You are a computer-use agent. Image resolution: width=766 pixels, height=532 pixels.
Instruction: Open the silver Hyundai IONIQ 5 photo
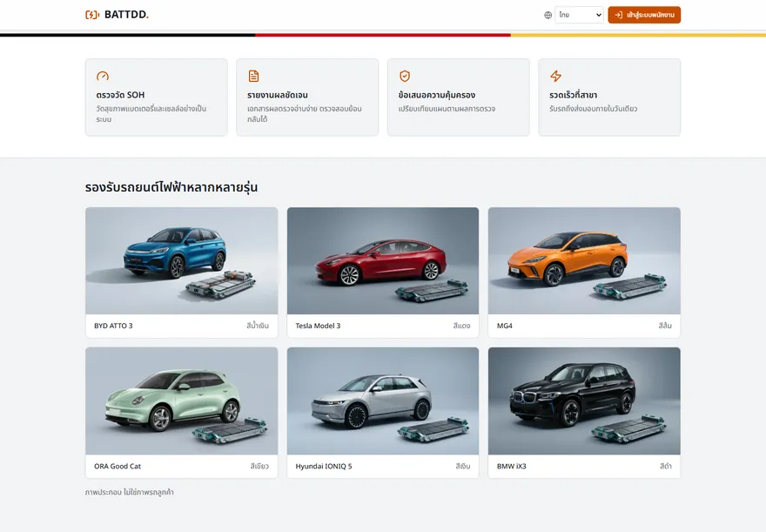click(x=383, y=401)
